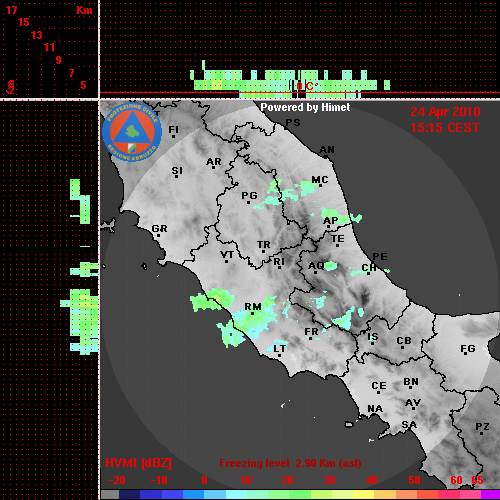The image size is (500, 500).
Task: Click the CB city label
Action: [x=404, y=341]
